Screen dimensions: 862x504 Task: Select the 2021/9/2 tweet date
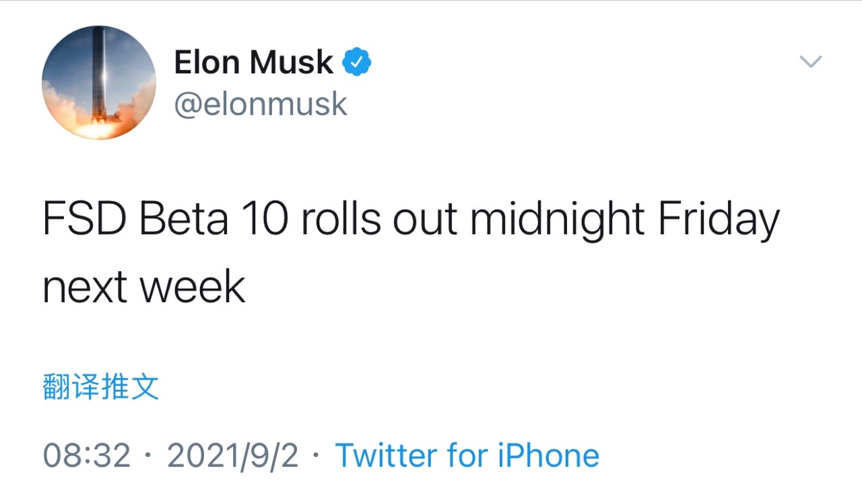[232, 456]
